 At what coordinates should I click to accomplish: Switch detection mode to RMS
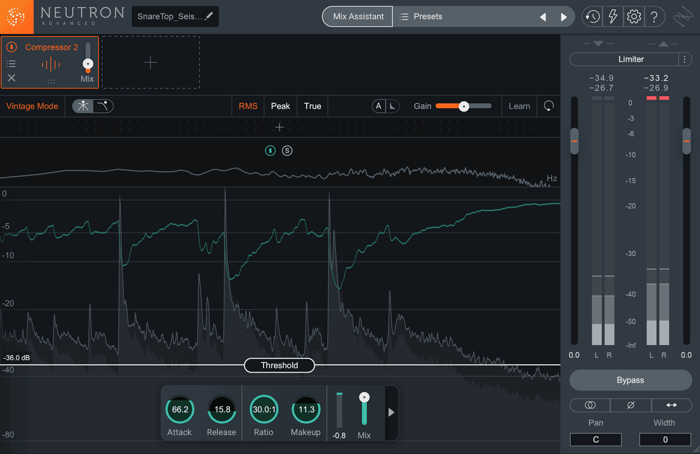click(x=248, y=106)
